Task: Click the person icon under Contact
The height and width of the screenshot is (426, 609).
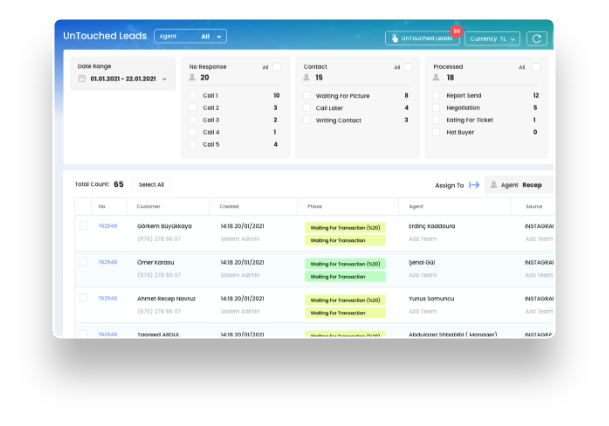Action: point(308,77)
